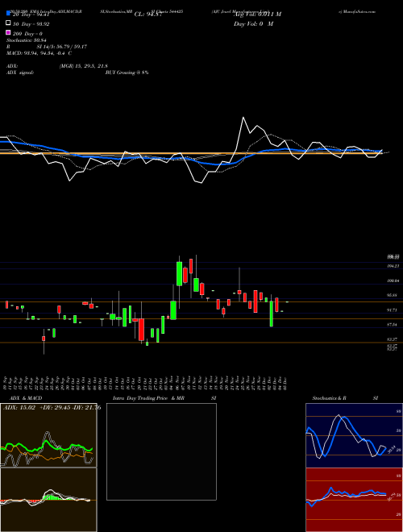403x532 pixels.
Task: Click the 91.71 price axis label
Action: pos(393,310)
